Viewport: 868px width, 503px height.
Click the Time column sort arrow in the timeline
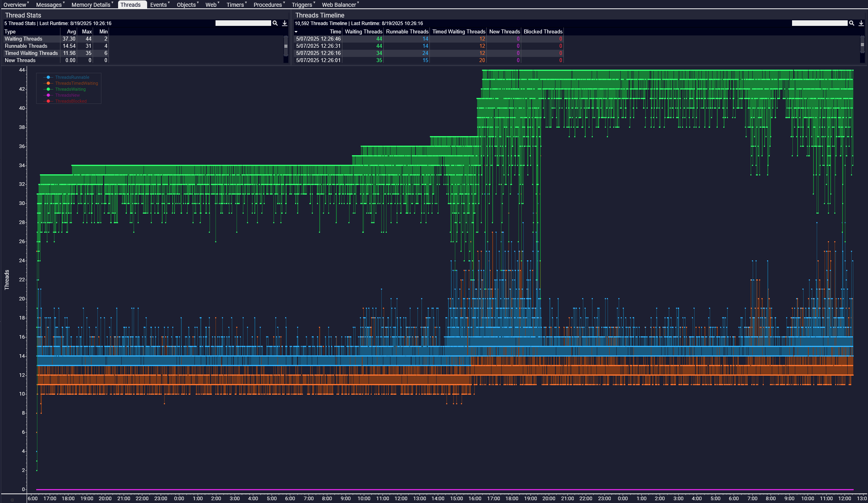(296, 32)
